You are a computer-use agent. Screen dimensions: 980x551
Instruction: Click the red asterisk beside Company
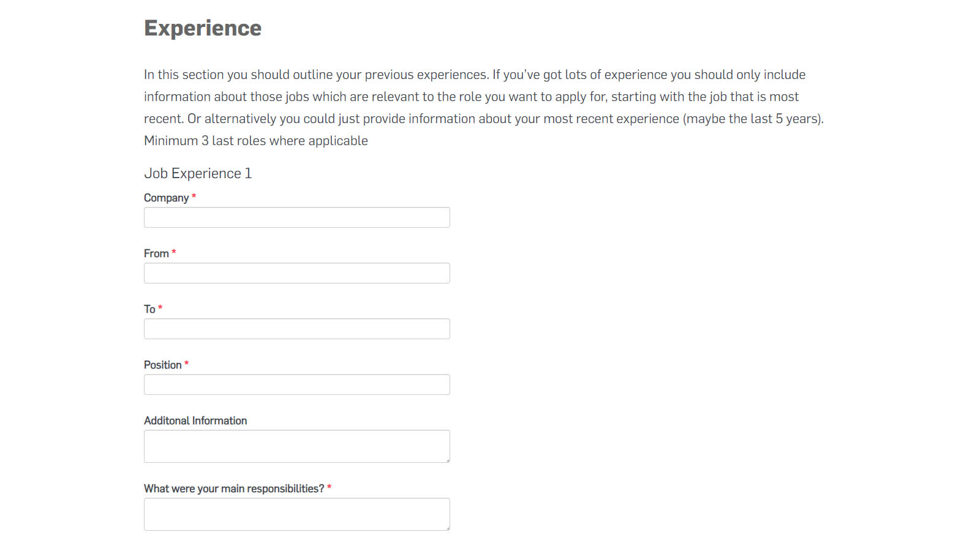coord(194,197)
